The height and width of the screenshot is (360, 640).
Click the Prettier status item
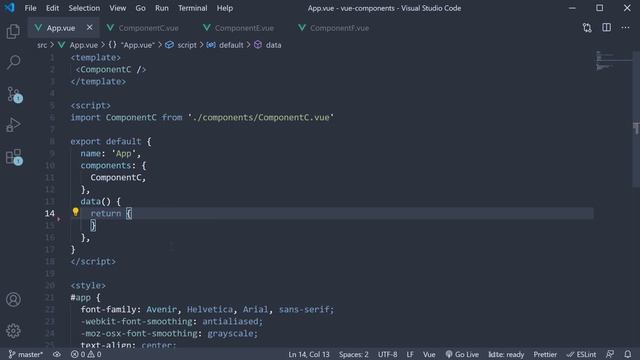[x=545, y=354]
